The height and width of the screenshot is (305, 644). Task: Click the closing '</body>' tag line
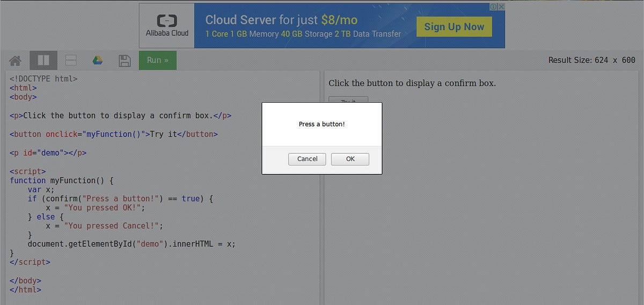coord(25,281)
